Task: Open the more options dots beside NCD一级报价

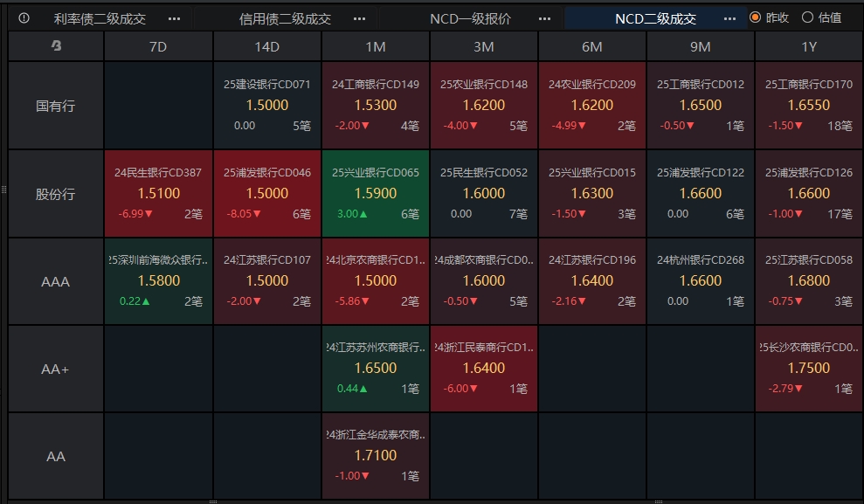Action: [x=544, y=18]
